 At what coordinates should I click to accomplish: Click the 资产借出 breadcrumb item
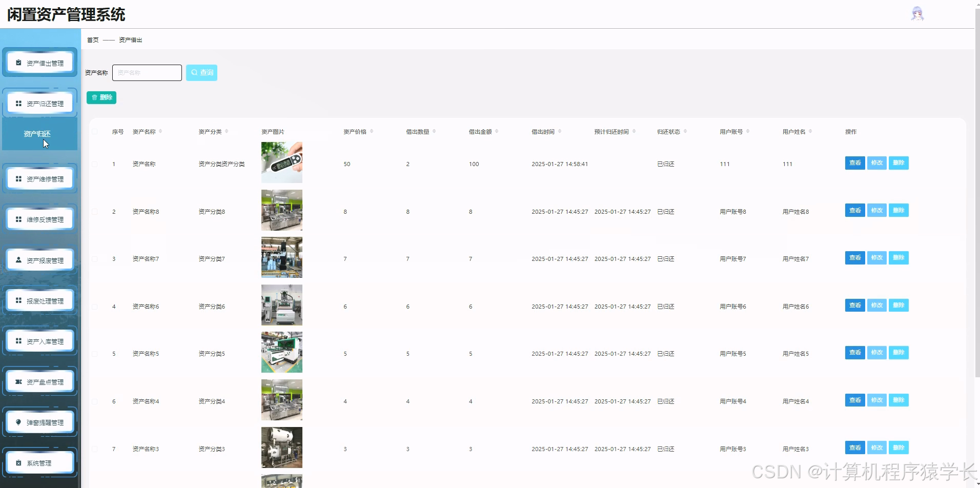coord(130,40)
